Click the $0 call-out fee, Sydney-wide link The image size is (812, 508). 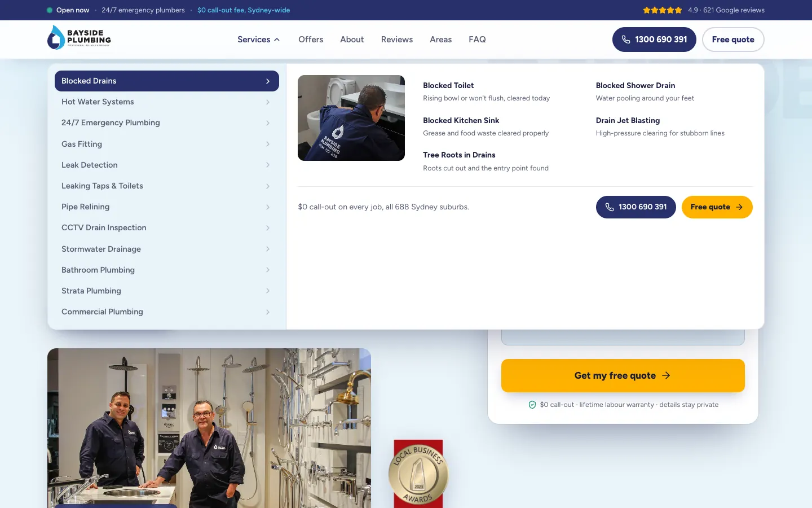click(244, 10)
